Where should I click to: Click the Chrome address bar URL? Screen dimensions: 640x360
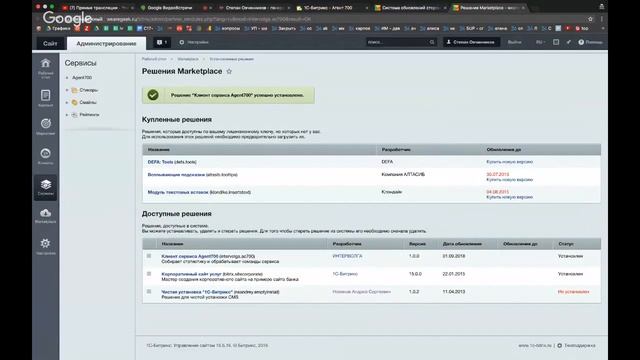click(x=209, y=19)
